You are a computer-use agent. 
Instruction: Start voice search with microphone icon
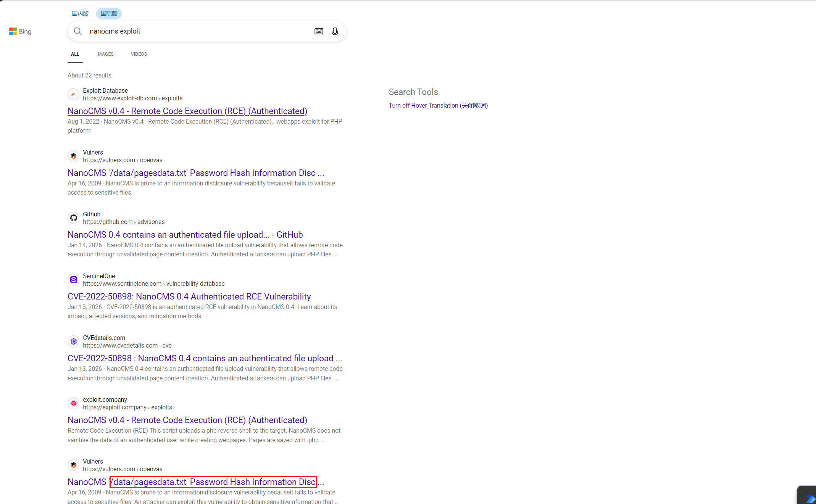pos(335,31)
